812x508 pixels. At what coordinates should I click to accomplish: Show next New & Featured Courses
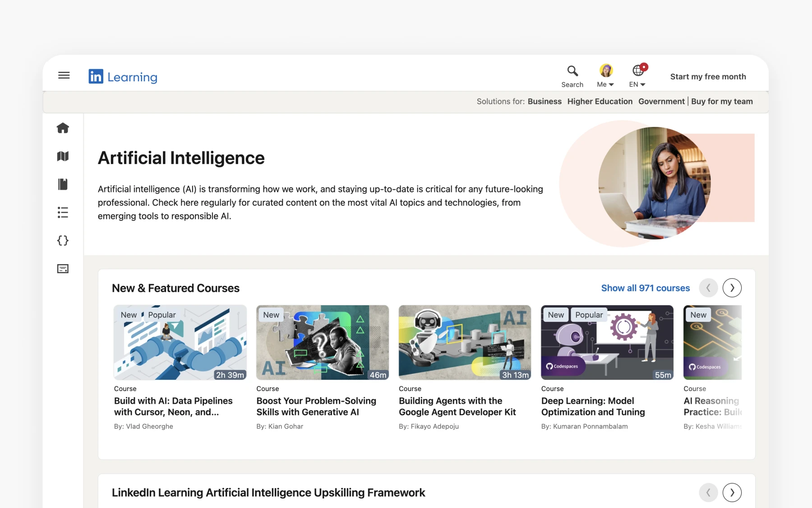pyautogui.click(x=732, y=288)
